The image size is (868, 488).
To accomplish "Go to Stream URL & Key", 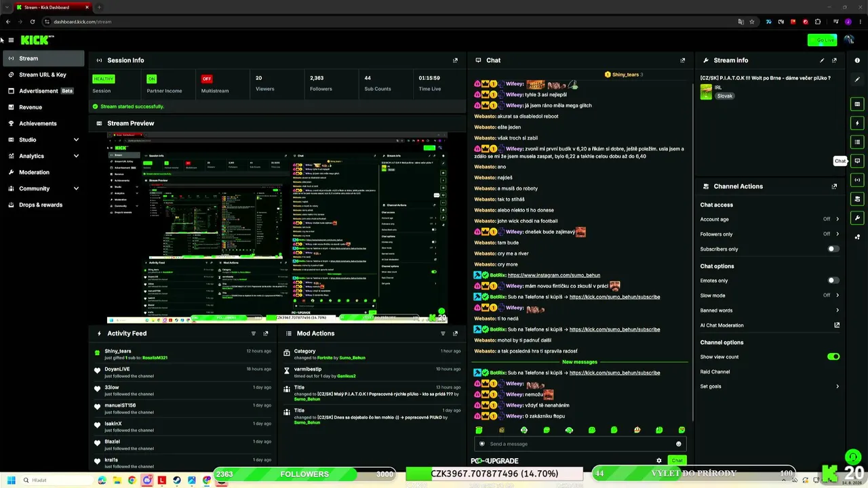I will click(x=43, y=75).
